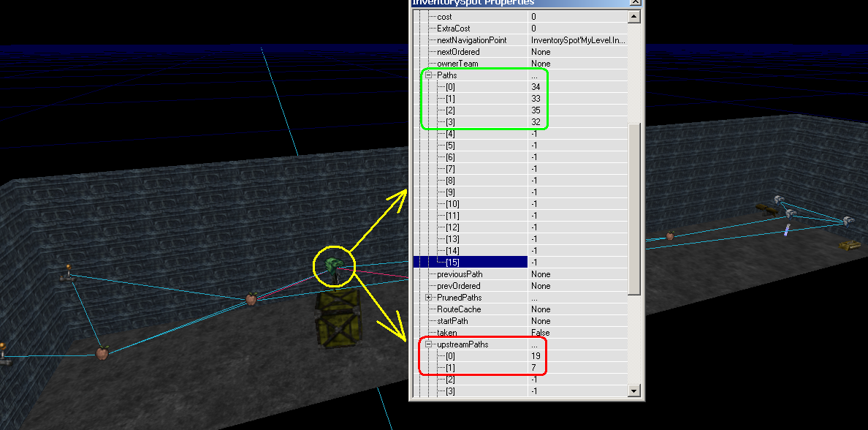Select the taken property row
868x430 pixels.
520,333
